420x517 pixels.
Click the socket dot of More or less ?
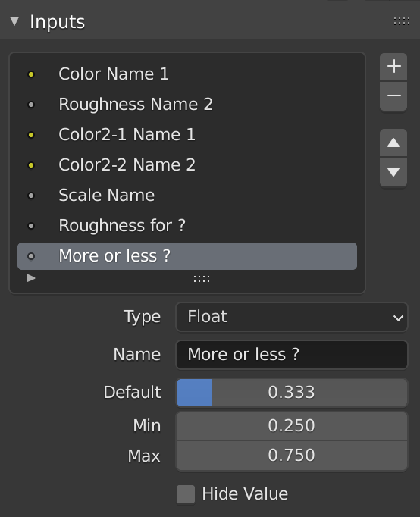(x=31, y=256)
